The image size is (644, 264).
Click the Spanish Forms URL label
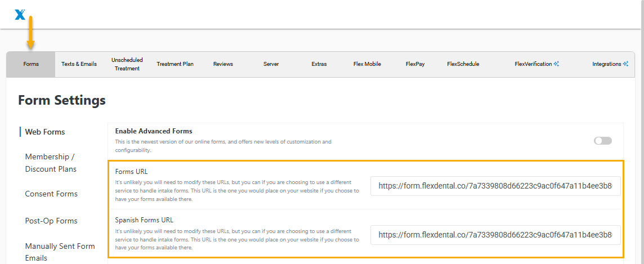144,220
